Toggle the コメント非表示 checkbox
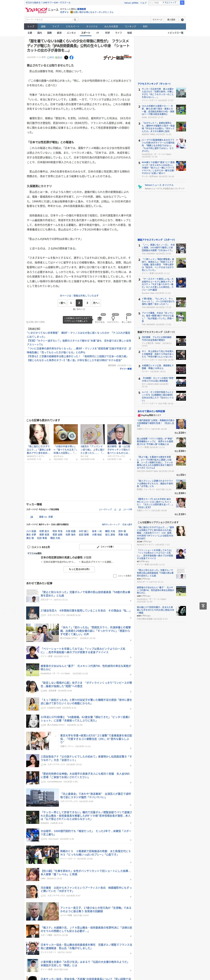210x980 pixels. 115,576
